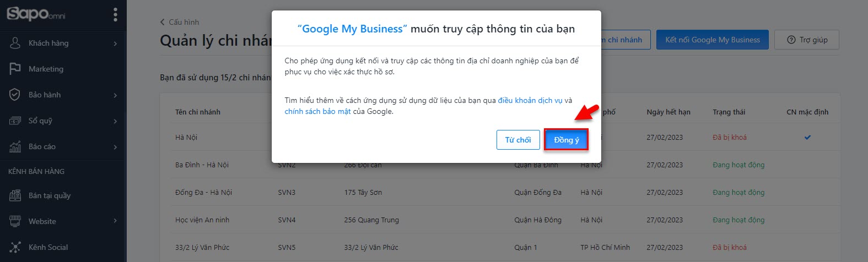868x262 pixels.
Task: Click Đã bị khoá status for Hà Nội
Action: pyautogui.click(x=730, y=137)
